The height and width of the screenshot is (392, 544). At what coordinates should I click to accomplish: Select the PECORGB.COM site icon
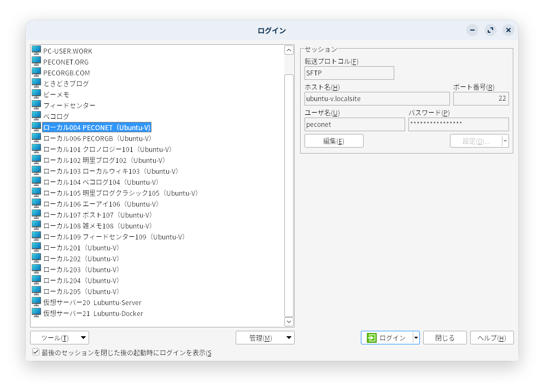(x=36, y=73)
